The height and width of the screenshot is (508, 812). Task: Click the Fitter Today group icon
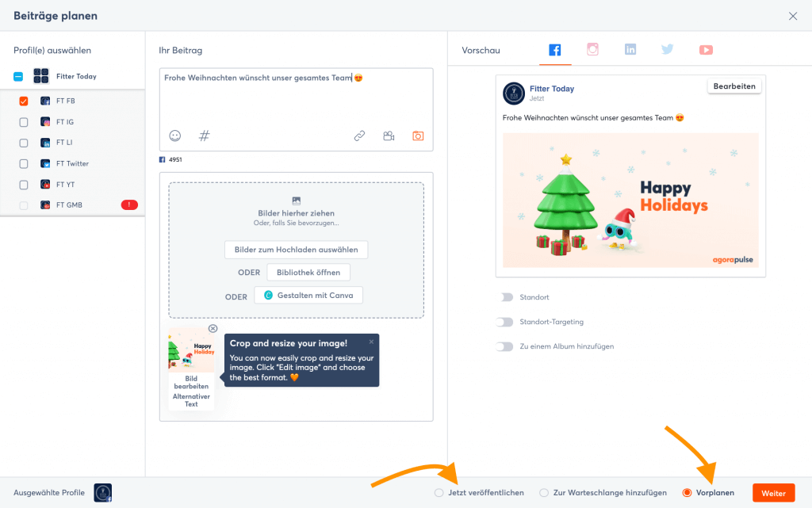(41, 76)
